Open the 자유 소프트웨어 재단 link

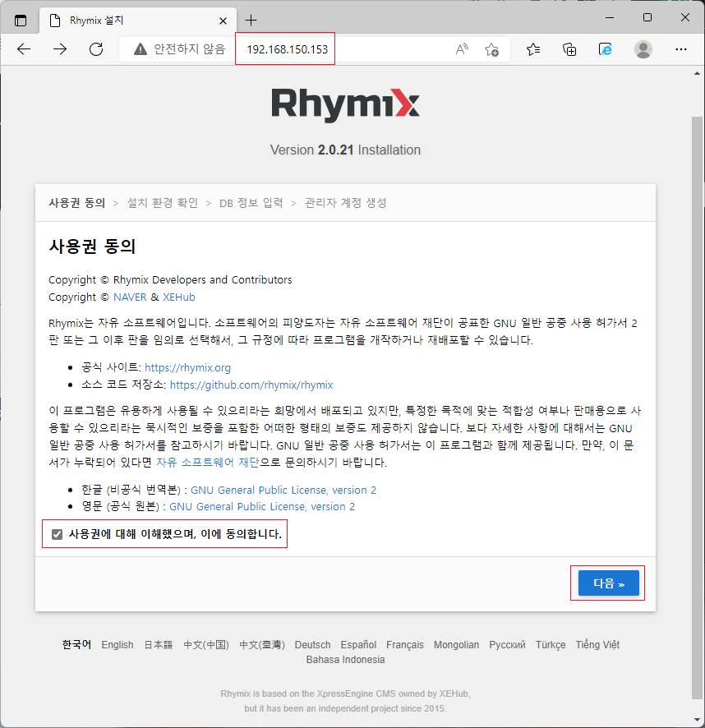[x=208, y=463]
